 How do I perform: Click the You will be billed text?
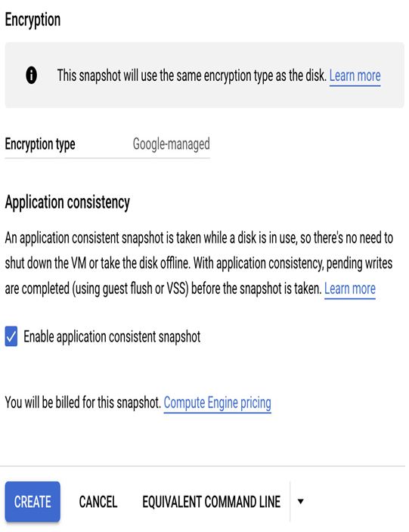[x=83, y=403]
